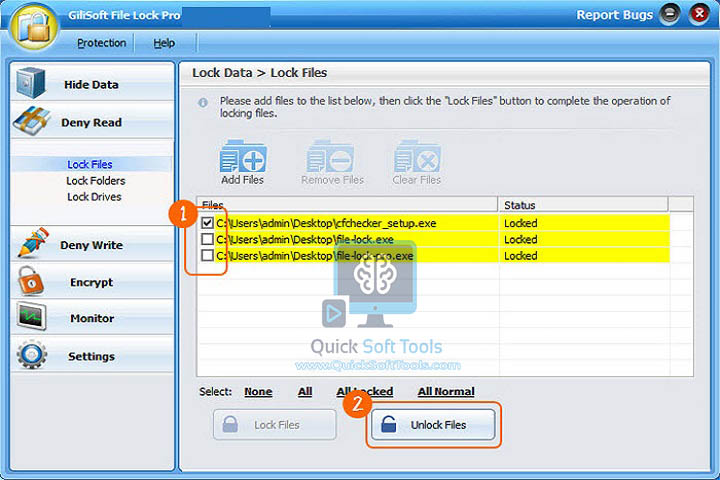Click the Encrypt padlock icon
This screenshot has height=480, width=720.
[30, 281]
